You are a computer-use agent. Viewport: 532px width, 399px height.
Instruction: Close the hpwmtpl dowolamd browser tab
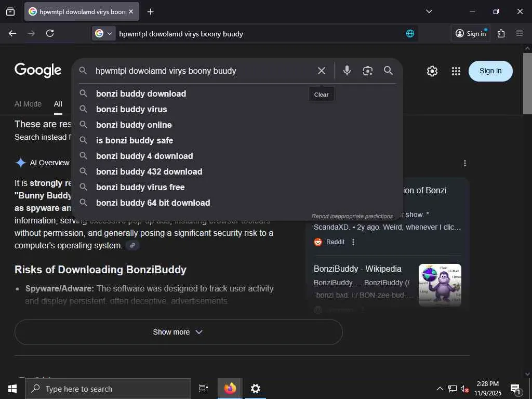click(x=131, y=11)
